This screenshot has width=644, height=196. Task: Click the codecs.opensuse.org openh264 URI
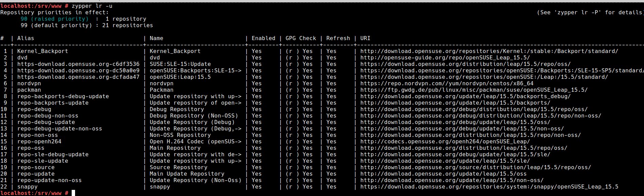[x=445, y=142]
